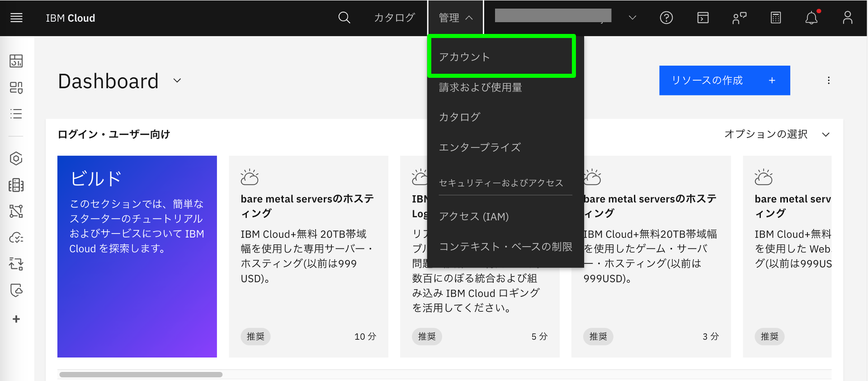Select the dashboard icon in left sidebar
Screen dimensions: 868x381
pyautogui.click(x=16, y=61)
